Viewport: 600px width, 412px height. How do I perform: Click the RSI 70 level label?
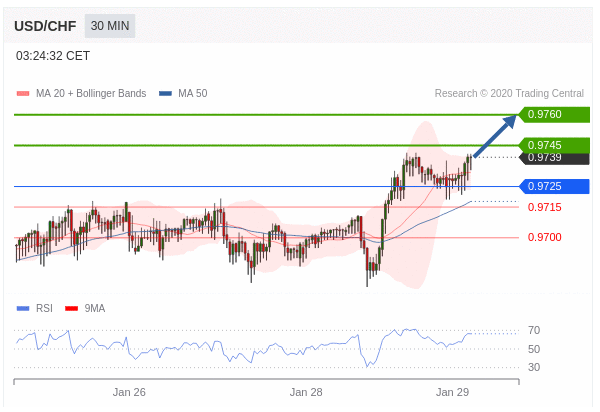(534, 330)
